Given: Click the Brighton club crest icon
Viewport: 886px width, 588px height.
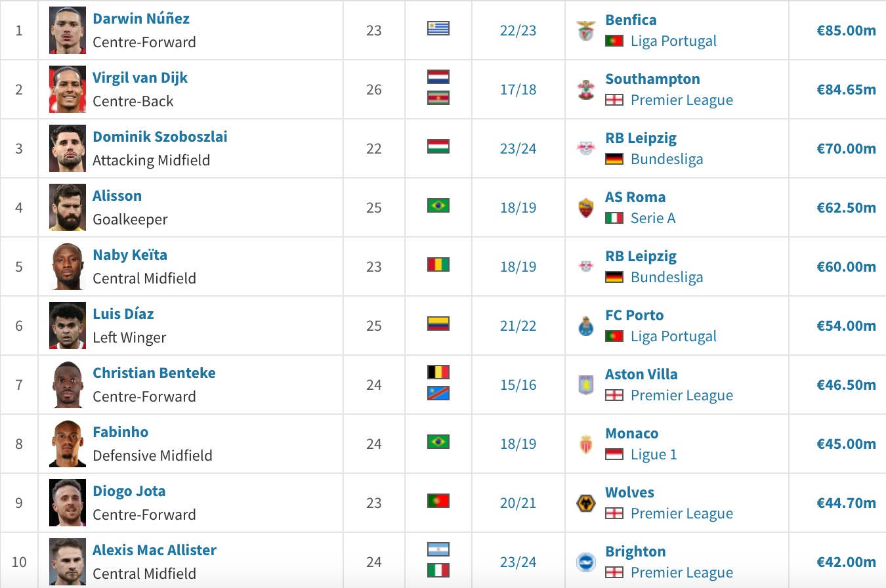Looking at the screenshot, I should click(x=586, y=562).
